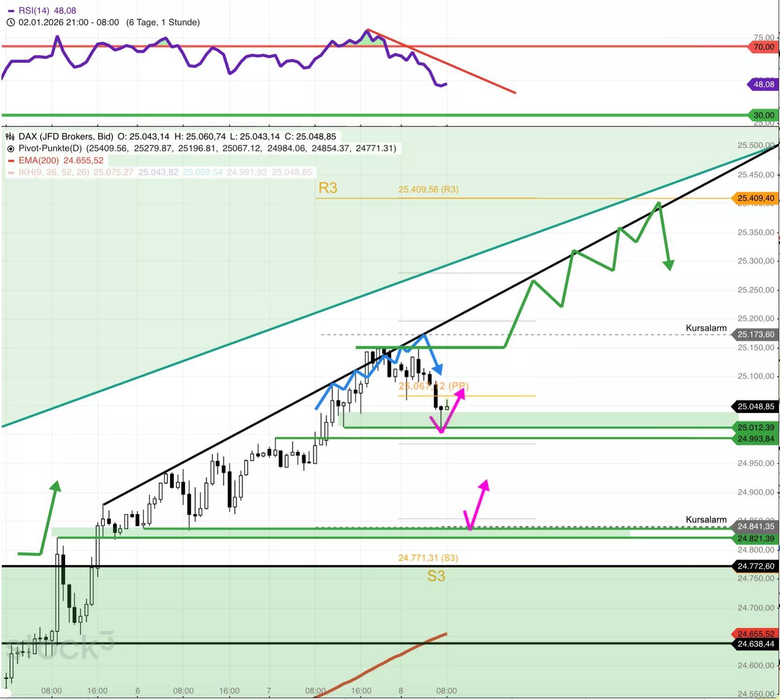Click the Pivot-Punkte indicator target icon

(x=11, y=149)
